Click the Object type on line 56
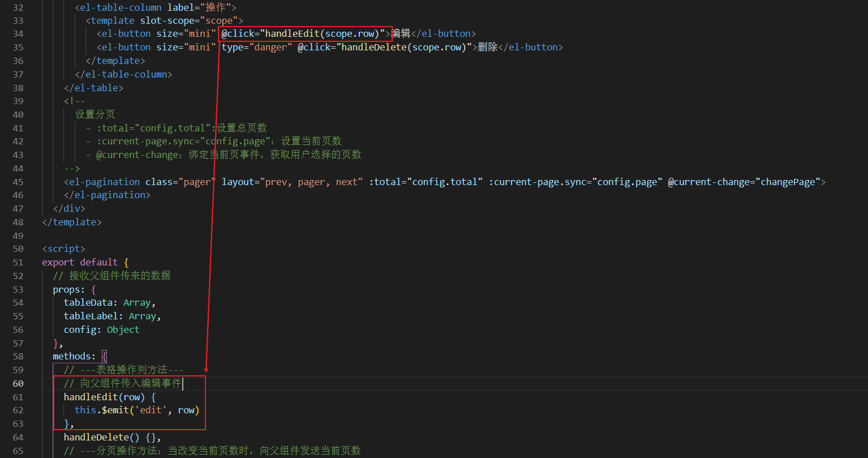 point(123,330)
